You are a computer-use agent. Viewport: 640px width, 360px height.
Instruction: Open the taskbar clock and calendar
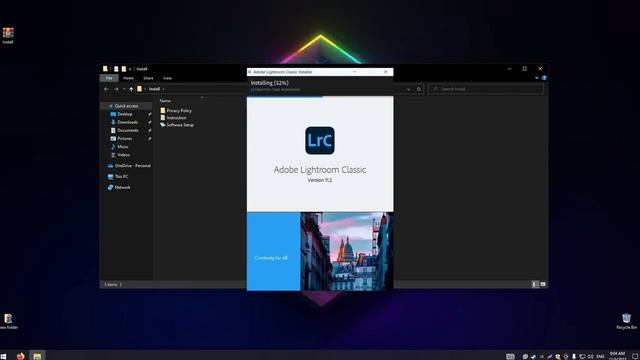click(x=618, y=356)
